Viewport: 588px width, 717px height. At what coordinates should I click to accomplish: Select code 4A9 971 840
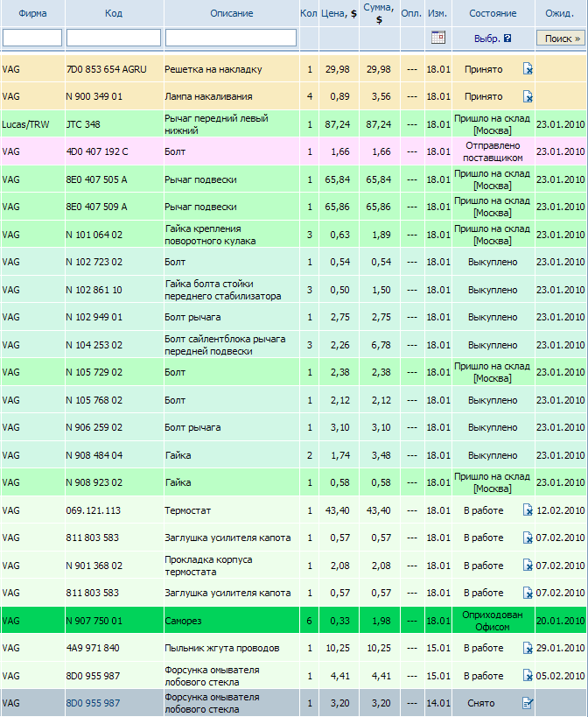click(x=93, y=648)
